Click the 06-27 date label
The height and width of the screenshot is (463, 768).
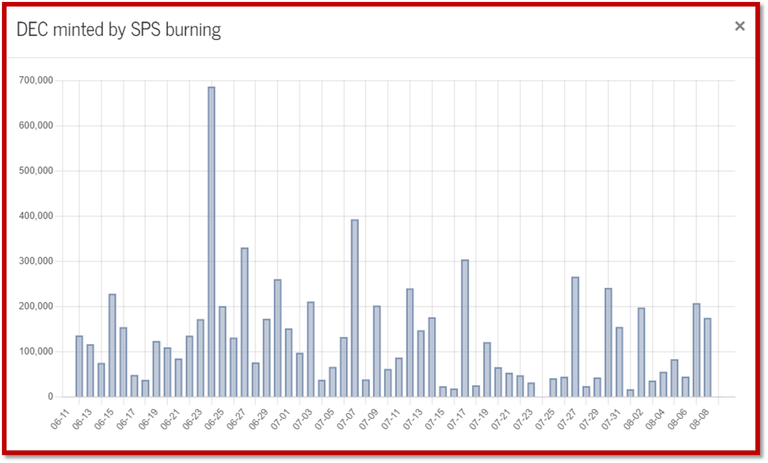pos(236,419)
